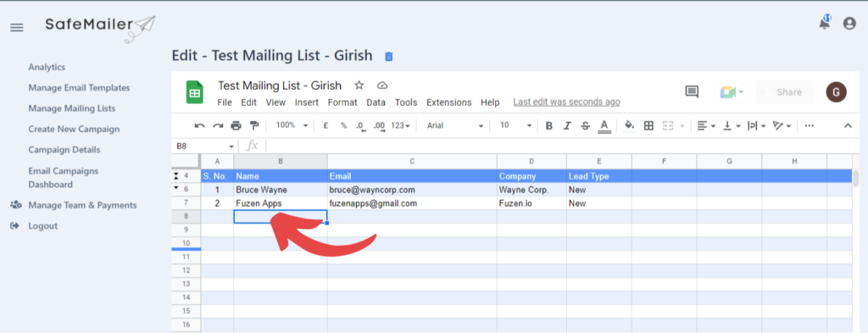
Task: Collapse the Sheets menu header chevron
Action: tap(848, 125)
